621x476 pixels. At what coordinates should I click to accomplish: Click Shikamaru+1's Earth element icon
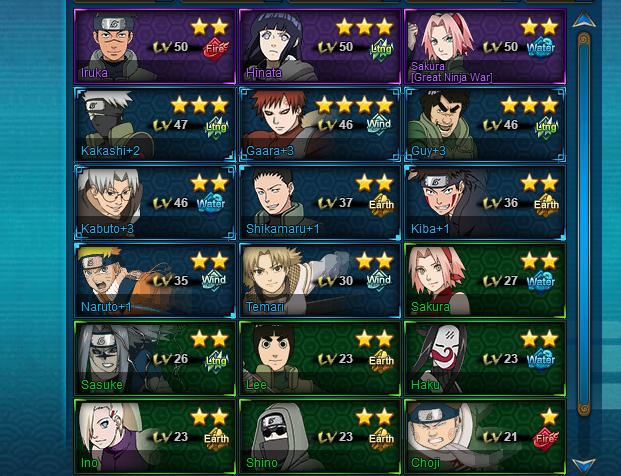(382, 205)
